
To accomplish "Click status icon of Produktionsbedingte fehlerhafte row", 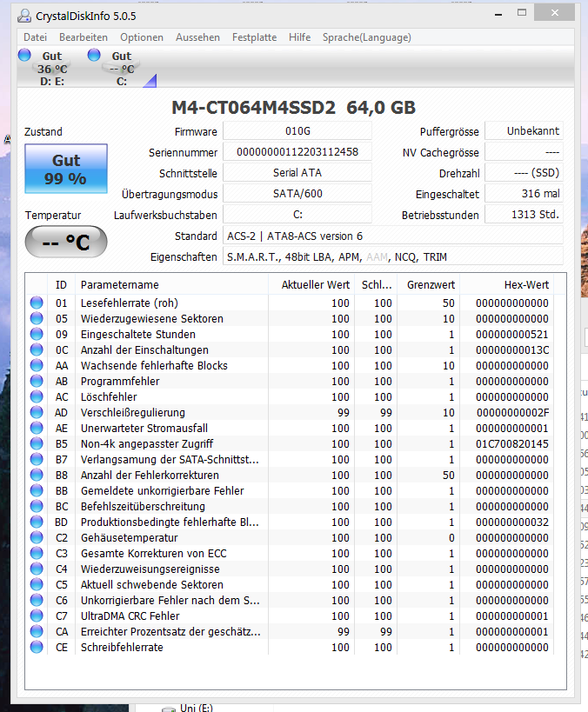I will pyautogui.click(x=37, y=522).
